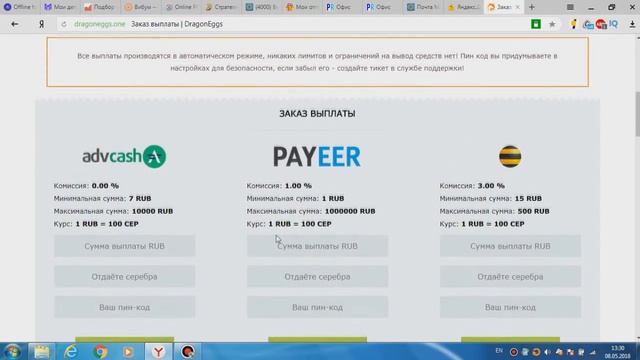Click Beeline column 'Отдаёте серебра' field
This screenshot has width=640, height=360.
point(510,277)
